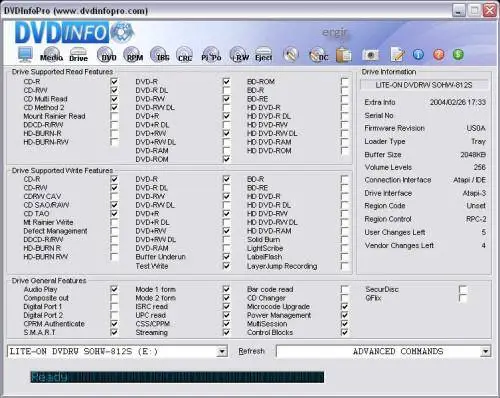Toggle LightScribe checkbox
The width and height of the screenshot is (500, 398).
[x=345, y=248]
